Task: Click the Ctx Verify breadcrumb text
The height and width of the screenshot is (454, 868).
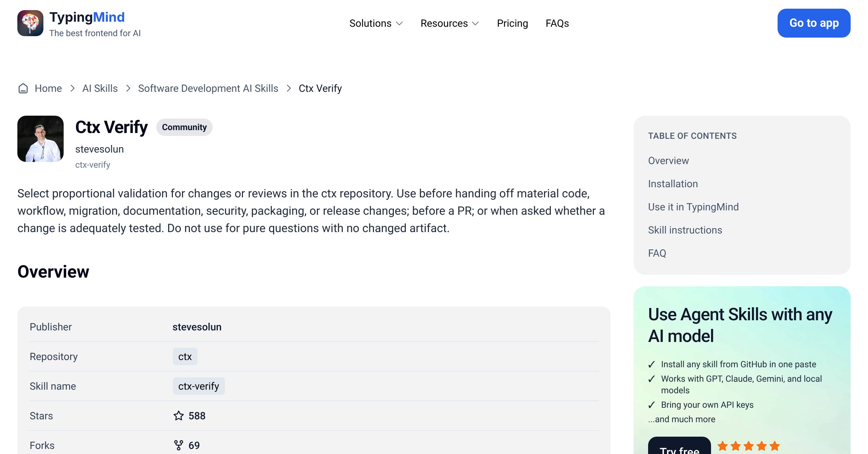Action: pyautogui.click(x=320, y=88)
